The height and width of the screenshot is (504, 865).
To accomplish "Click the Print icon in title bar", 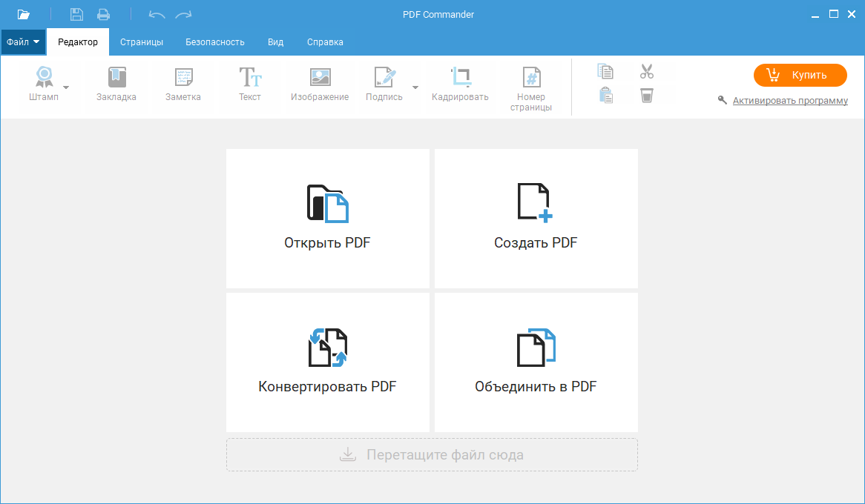I will 103,14.
